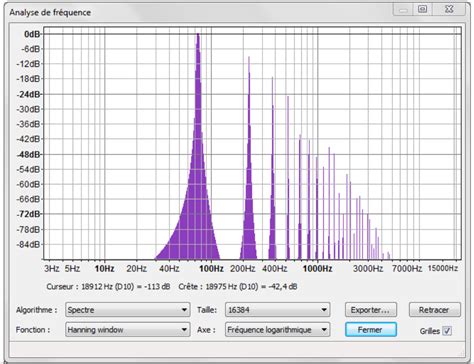This screenshot has width=474, height=364.
Task: Click the 3000Hz frequency axis label
Action: click(368, 269)
